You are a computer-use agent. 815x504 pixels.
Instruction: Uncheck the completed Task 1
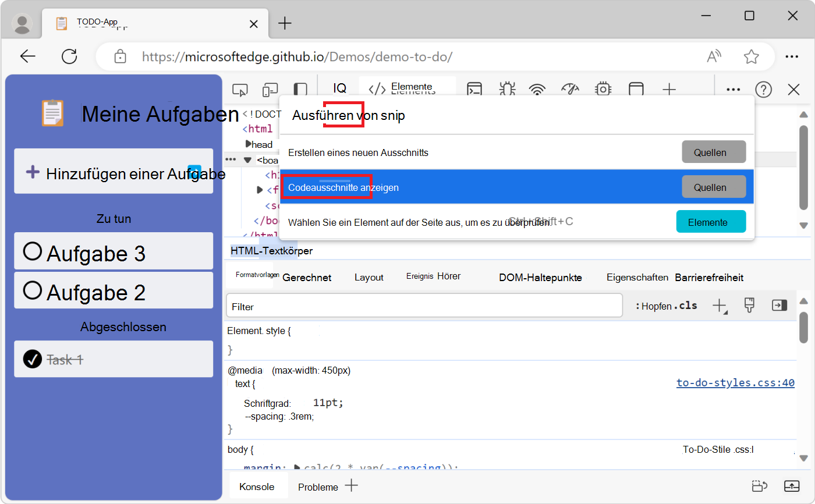click(x=33, y=359)
